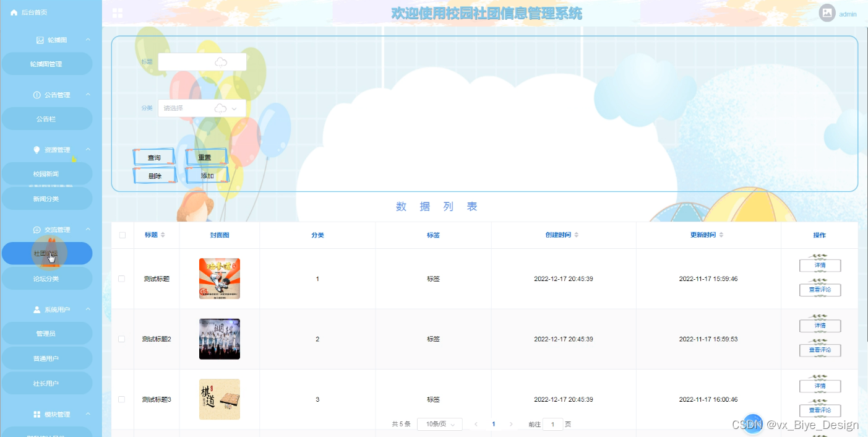Open cover image of 测试标题3
The image size is (868, 437).
[220, 399]
